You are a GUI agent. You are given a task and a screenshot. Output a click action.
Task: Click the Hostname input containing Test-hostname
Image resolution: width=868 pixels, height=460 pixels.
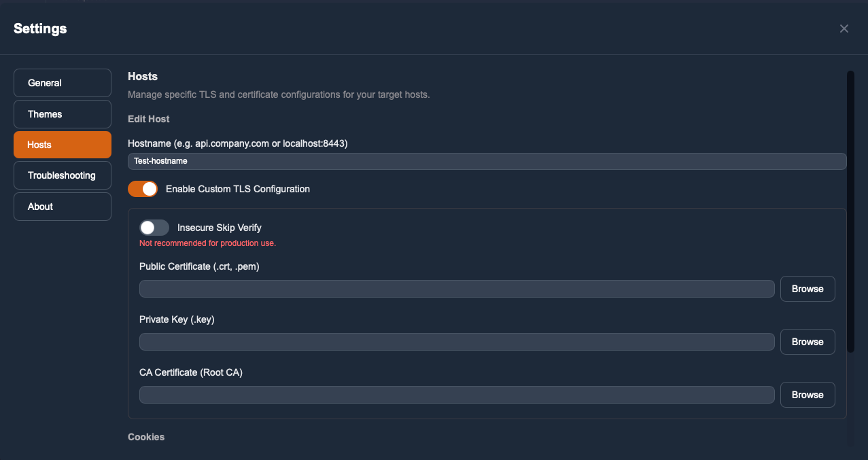tap(487, 161)
